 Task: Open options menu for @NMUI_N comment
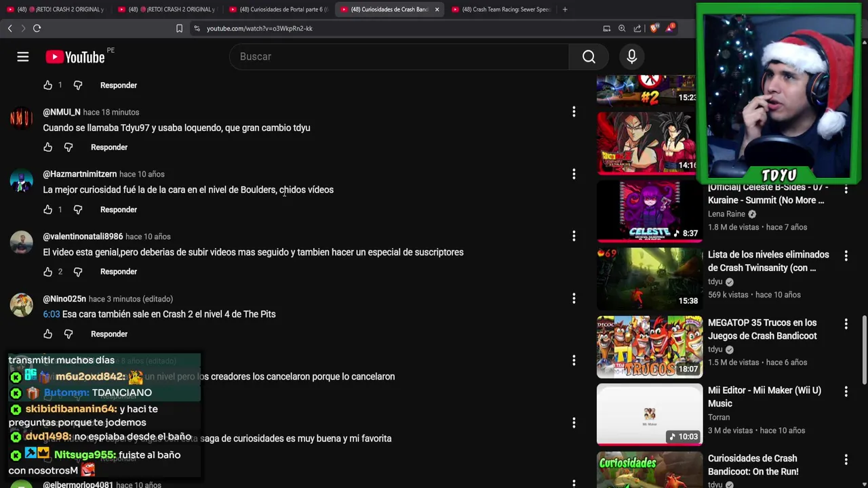click(x=574, y=112)
